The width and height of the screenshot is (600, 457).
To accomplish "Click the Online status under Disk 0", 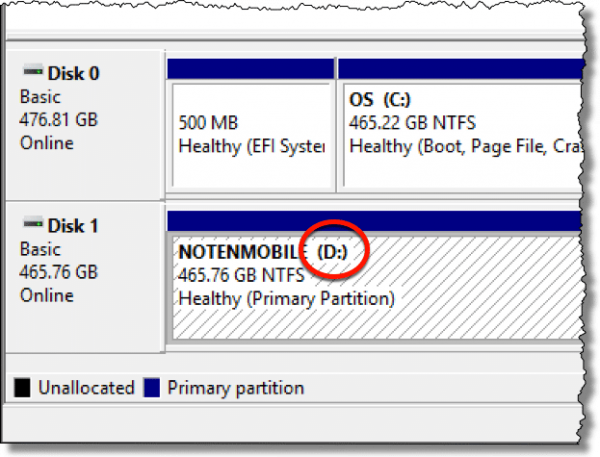I will pyautogui.click(x=47, y=143).
